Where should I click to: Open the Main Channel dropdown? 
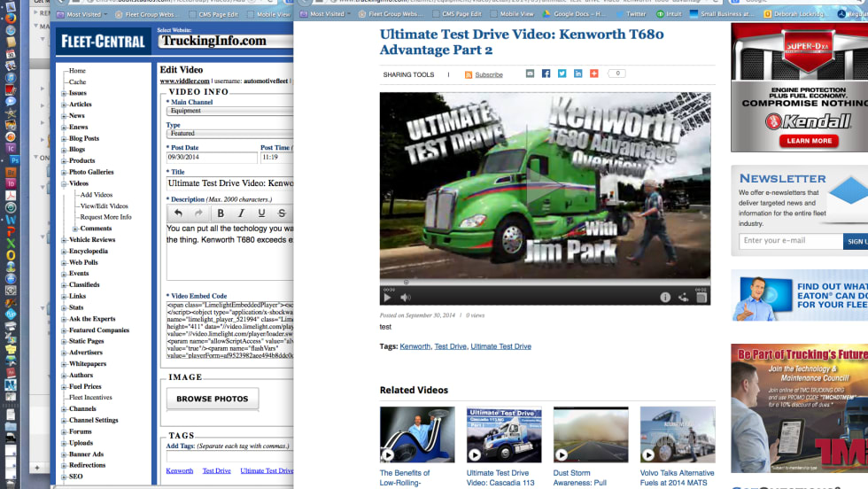pos(229,112)
